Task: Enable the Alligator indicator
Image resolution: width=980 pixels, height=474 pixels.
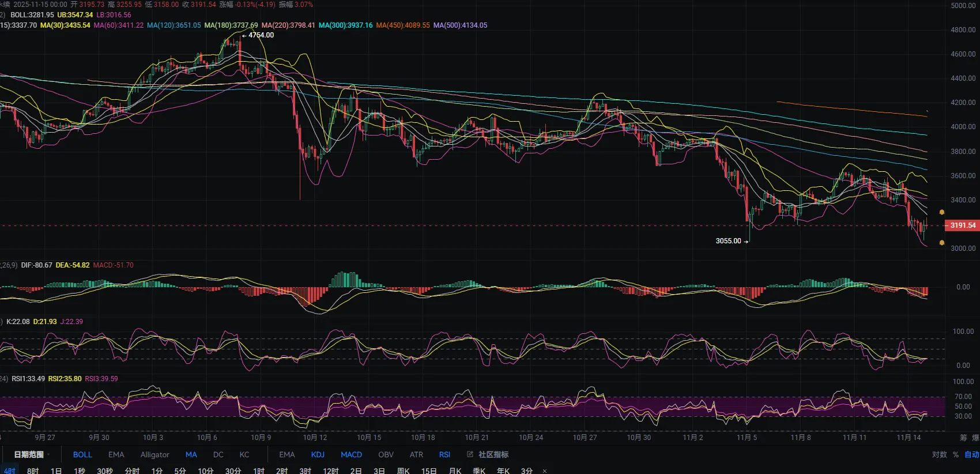Action: point(154,454)
